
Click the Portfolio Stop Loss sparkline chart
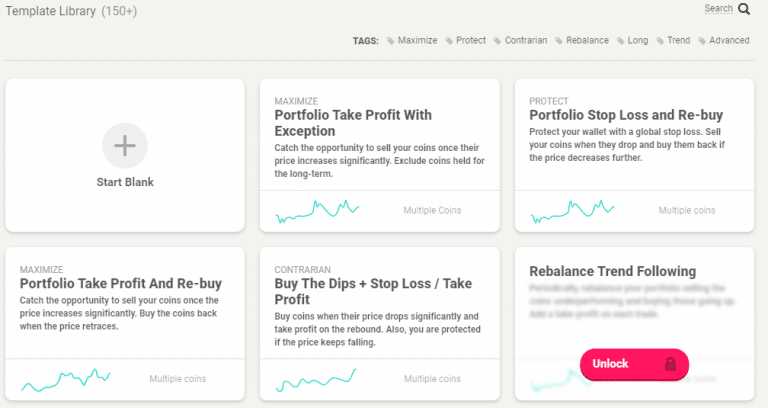point(572,211)
